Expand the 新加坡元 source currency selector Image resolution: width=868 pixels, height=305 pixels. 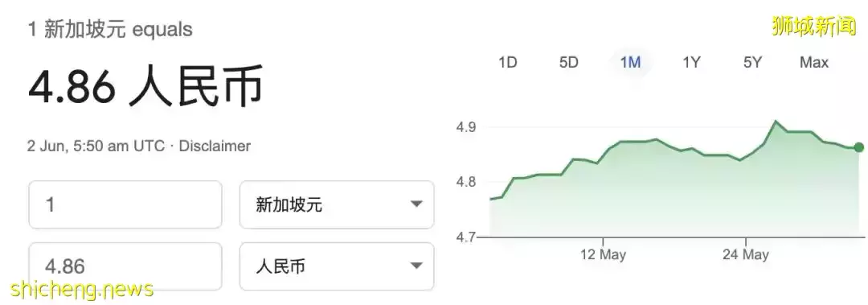337,204
